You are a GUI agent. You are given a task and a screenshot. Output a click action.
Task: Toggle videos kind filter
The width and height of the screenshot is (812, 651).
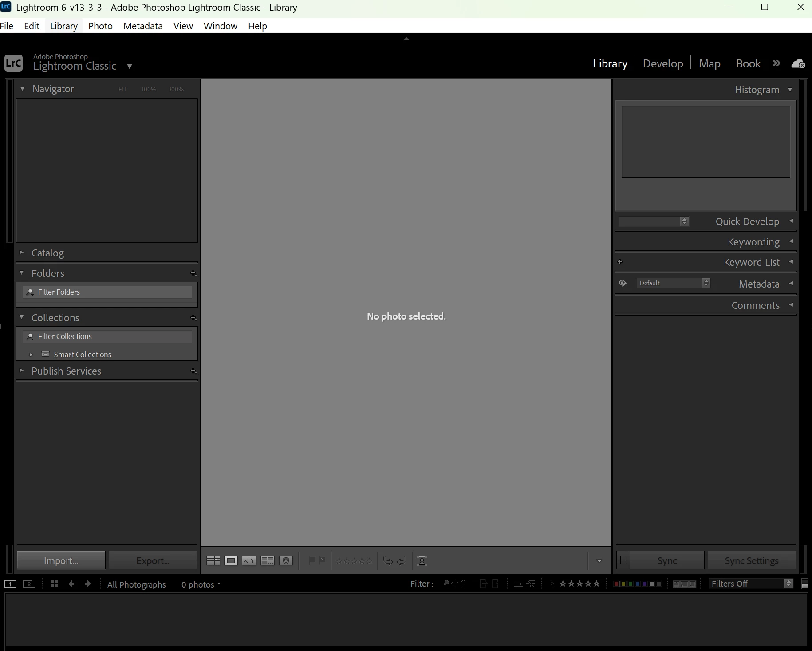coord(692,584)
